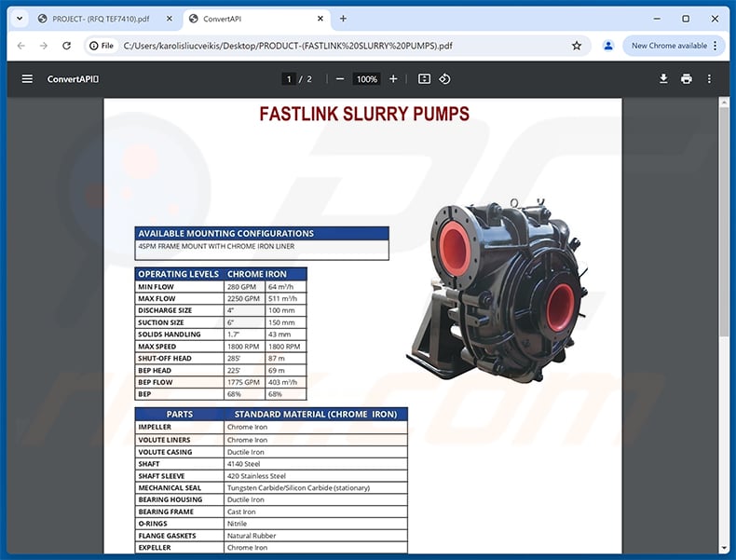This screenshot has width=736, height=560.
Task: Bookmark this page with star icon
Action: tap(577, 46)
